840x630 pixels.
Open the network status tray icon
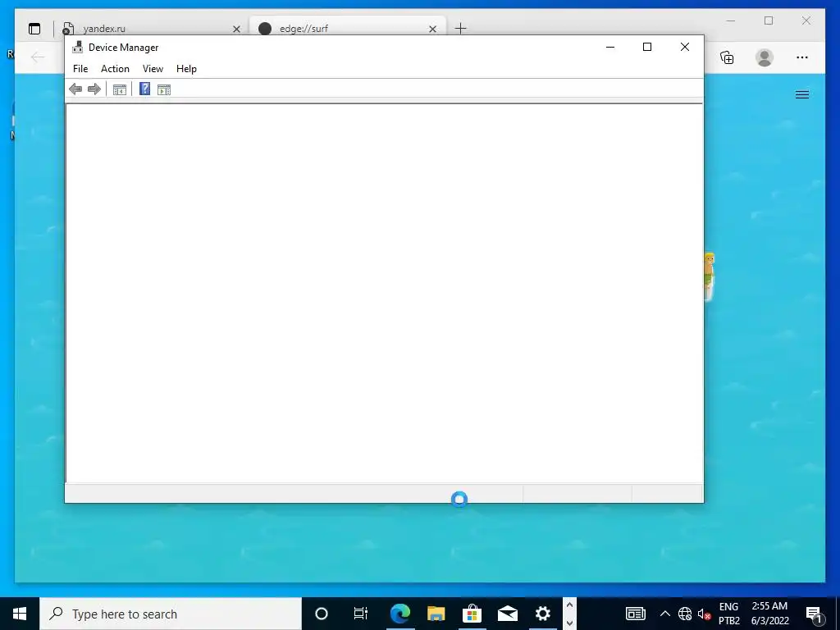pyautogui.click(x=685, y=614)
